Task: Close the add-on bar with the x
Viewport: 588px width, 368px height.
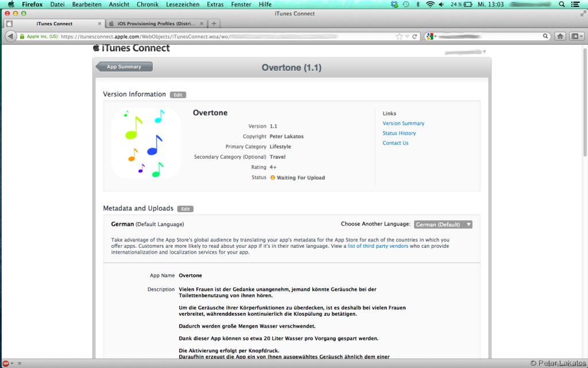Action: (x=20, y=363)
